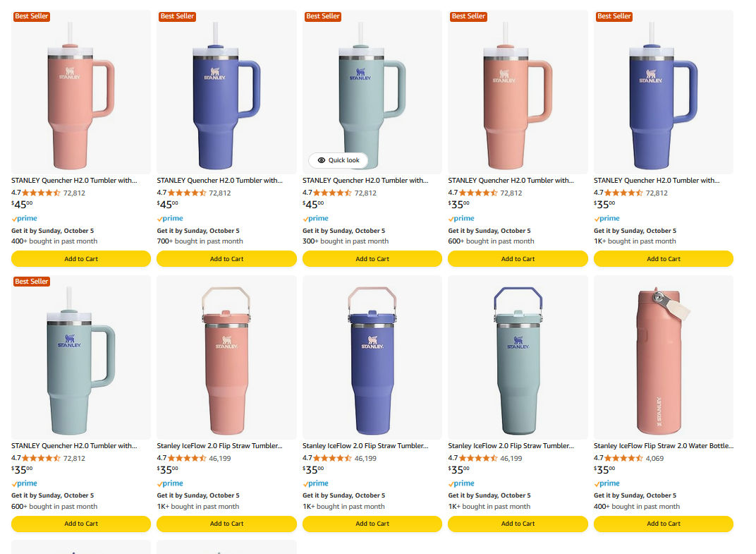
Task: Click Prime logo under green IceFlow Flip Straw Tumbler
Action: point(461,483)
